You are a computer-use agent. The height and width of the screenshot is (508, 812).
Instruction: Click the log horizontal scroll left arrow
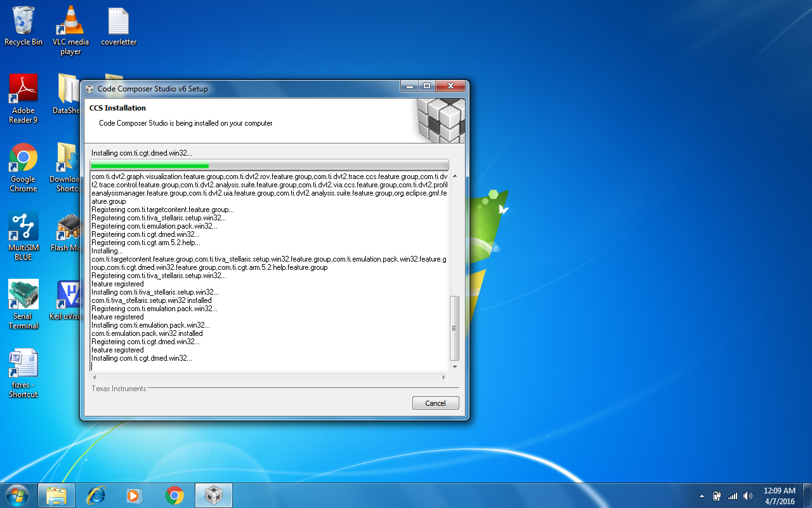(x=95, y=377)
